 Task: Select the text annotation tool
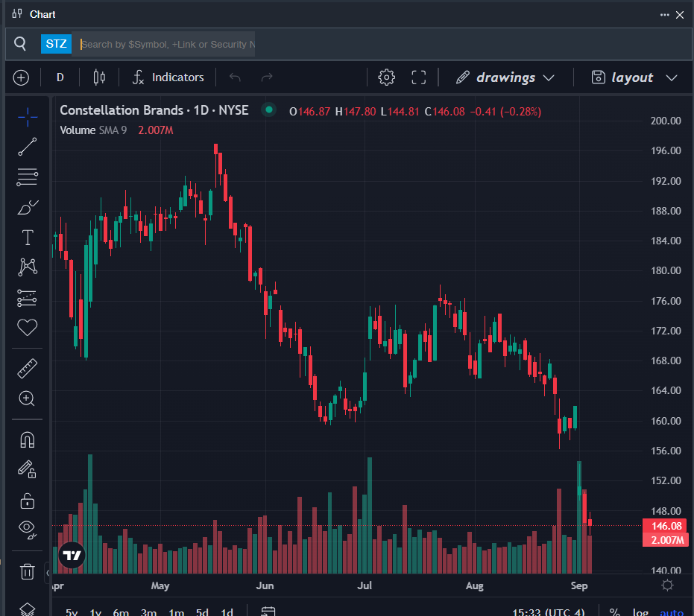[x=28, y=238]
